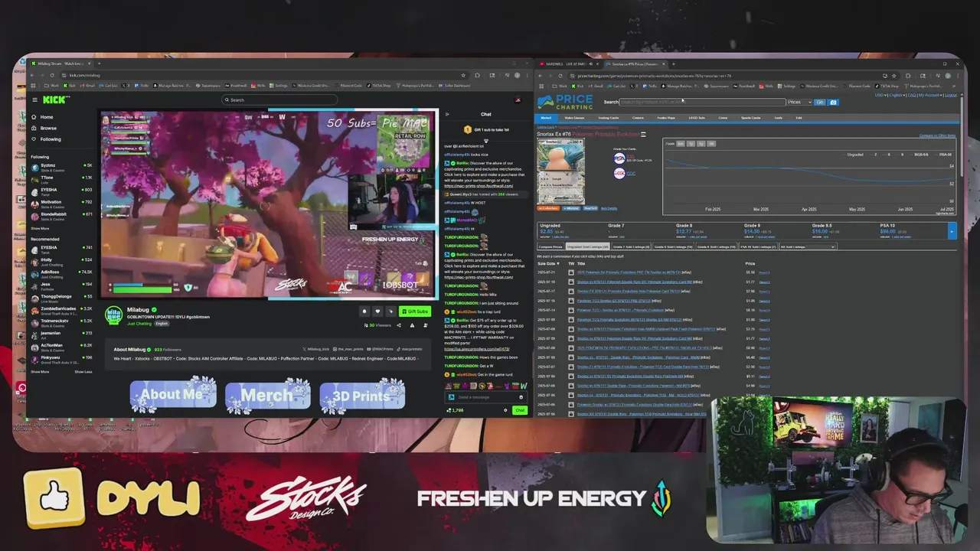Click the PSA grading logo
The width and height of the screenshot is (980, 551).
619,158
